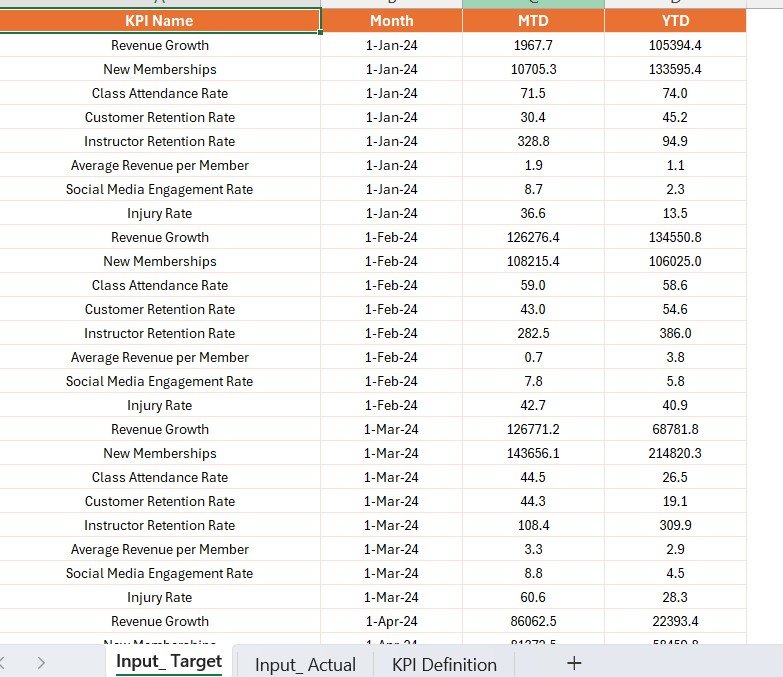Select cell with value 309.9
This screenshot has width=783, height=677.
[x=675, y=524]
